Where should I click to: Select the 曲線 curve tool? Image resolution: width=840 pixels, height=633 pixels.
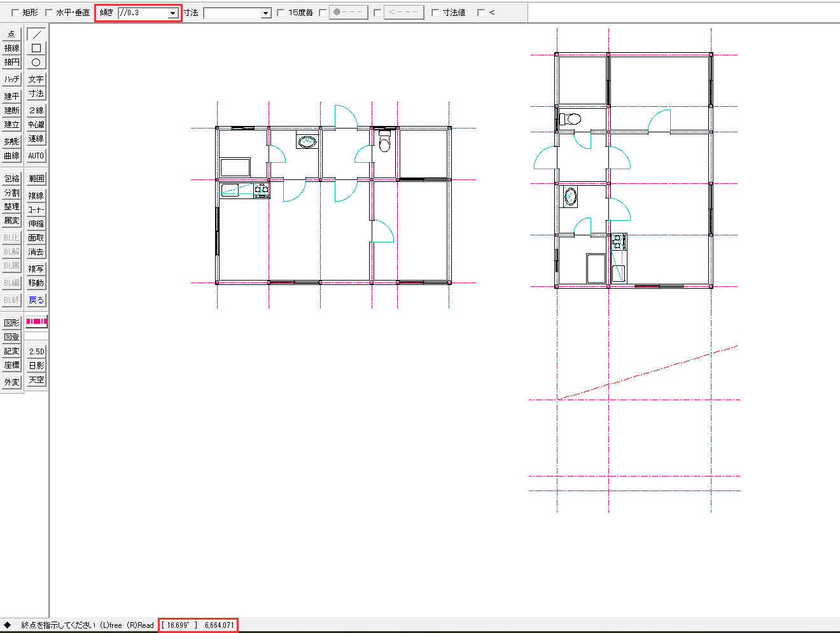(x=12, y=156)
